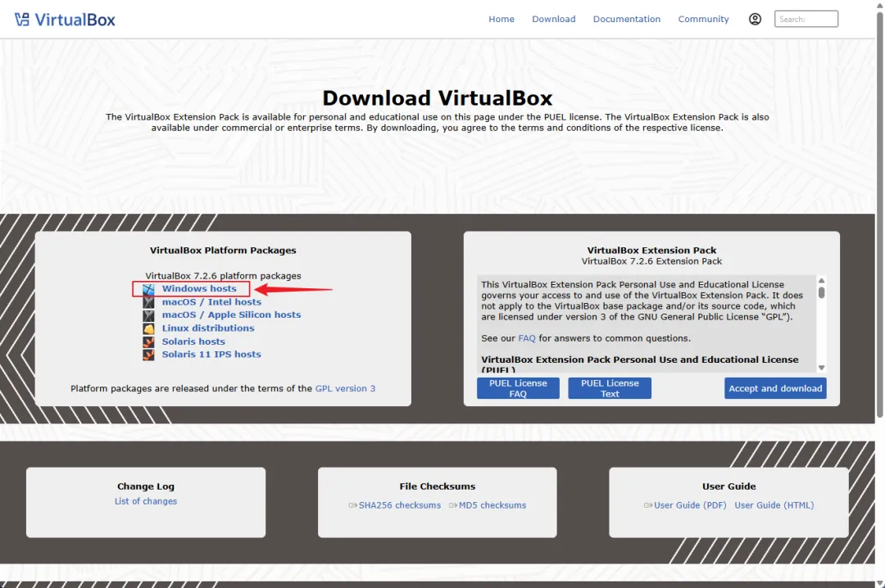
Task: Open the macOS / Intel hosts link
Action: click(211, 302)
